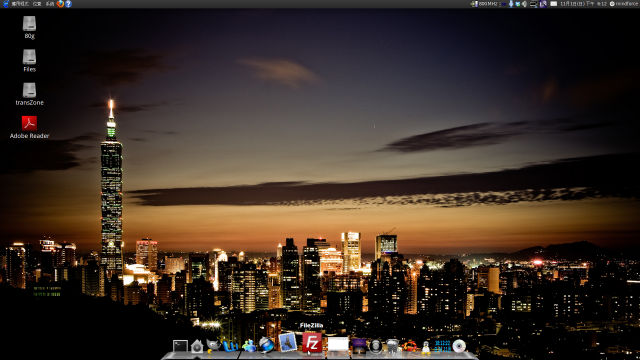
Task: Click the blue microphone tray icon
Action: 511,4
